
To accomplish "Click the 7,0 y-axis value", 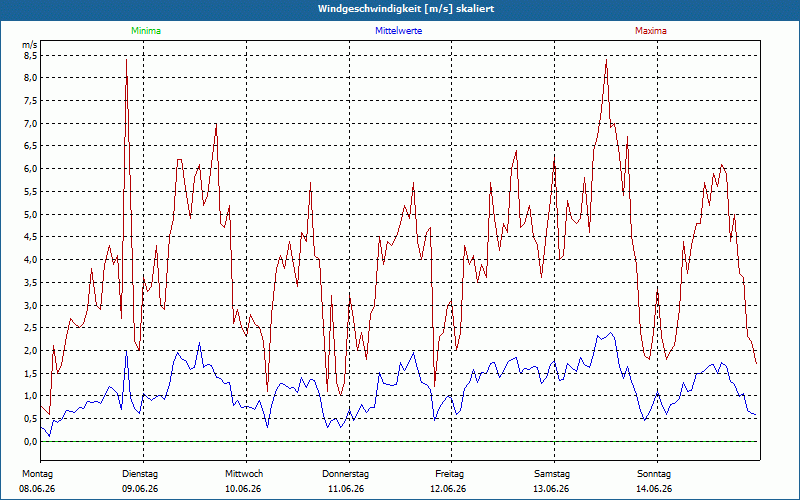I will click(31, 123).
